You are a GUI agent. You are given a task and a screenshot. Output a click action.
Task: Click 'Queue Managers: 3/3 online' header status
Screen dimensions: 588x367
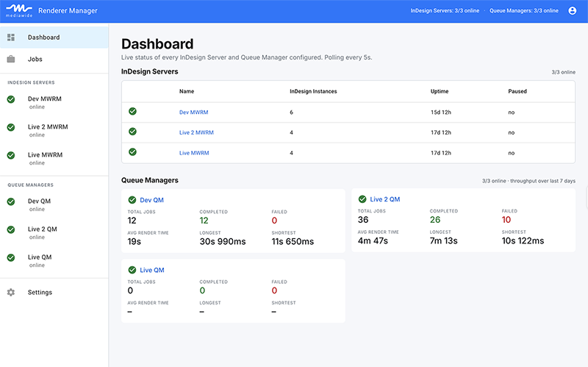click(524, 10)
